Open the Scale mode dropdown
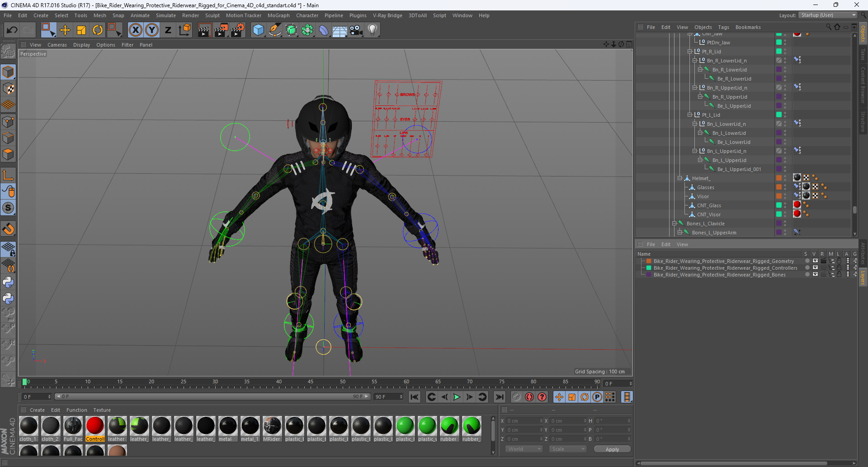The width and height of the screenshot is (868, 467). tap(568, 449)
